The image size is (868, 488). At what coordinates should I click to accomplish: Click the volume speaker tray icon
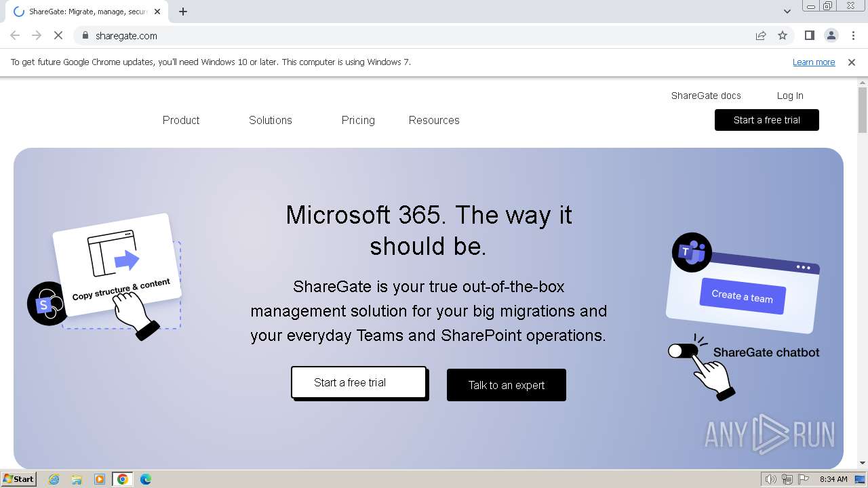[771, 479]
